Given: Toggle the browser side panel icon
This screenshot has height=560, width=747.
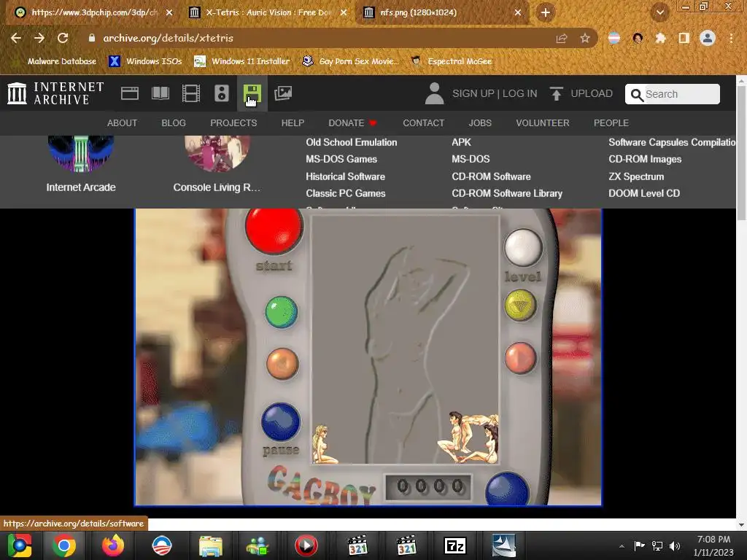Looking at the screenshot, I should click(x=684, y=38).
